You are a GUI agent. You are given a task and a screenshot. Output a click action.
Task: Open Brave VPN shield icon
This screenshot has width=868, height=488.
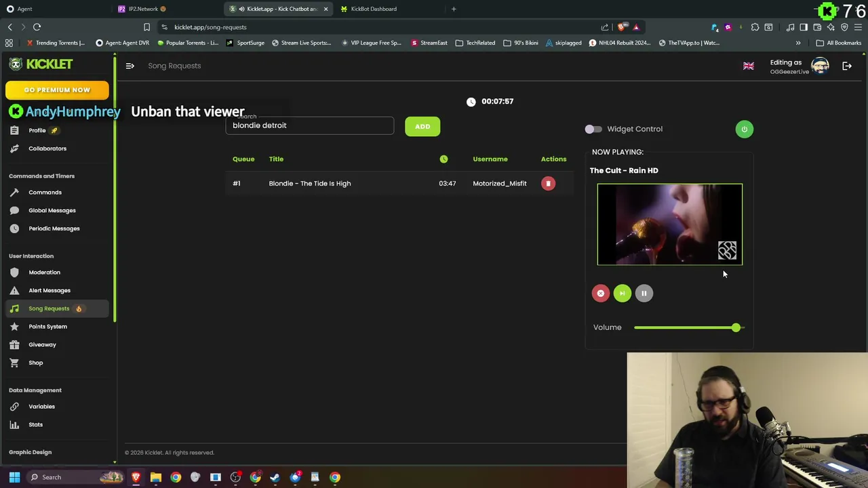pos(844,27)
